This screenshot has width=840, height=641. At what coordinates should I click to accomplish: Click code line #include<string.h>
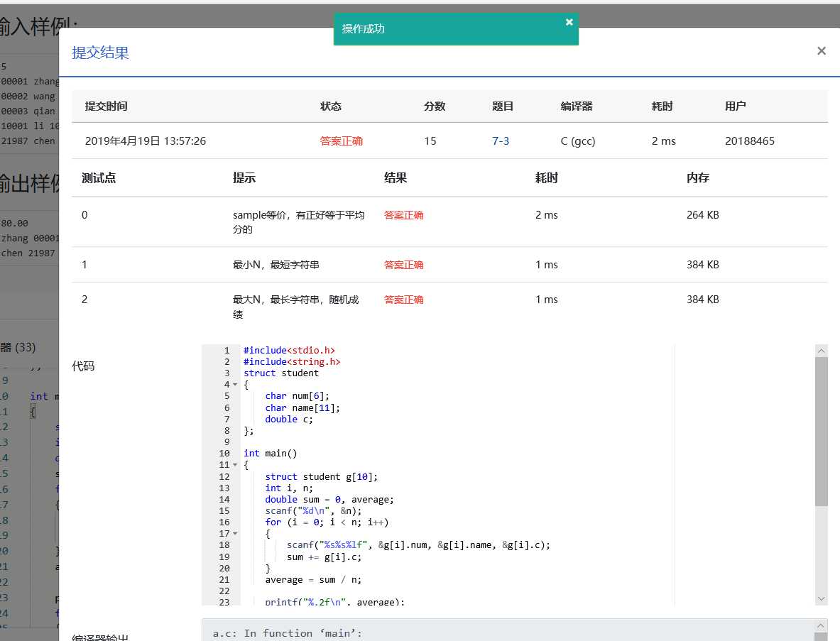pos(292,361)
